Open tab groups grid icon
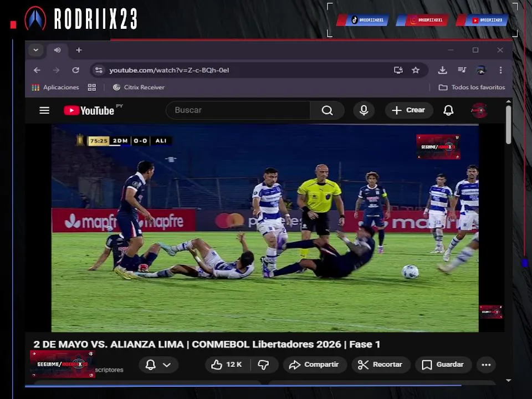The width and height of the screenshot is (532, 399). click(91, 88)
